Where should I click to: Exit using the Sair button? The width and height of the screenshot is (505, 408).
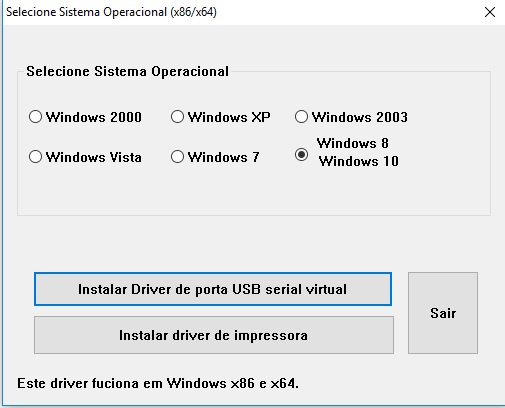443,313
